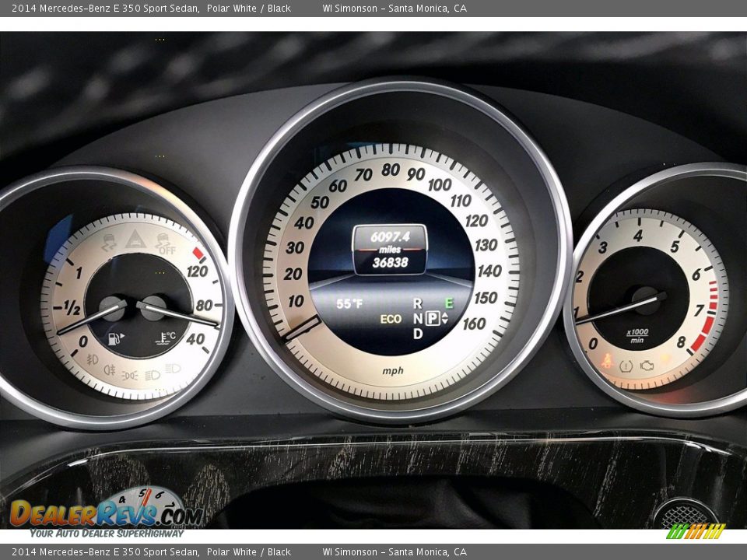Click 130 on the speedometer
747x560 pixels.
point(486,245)
